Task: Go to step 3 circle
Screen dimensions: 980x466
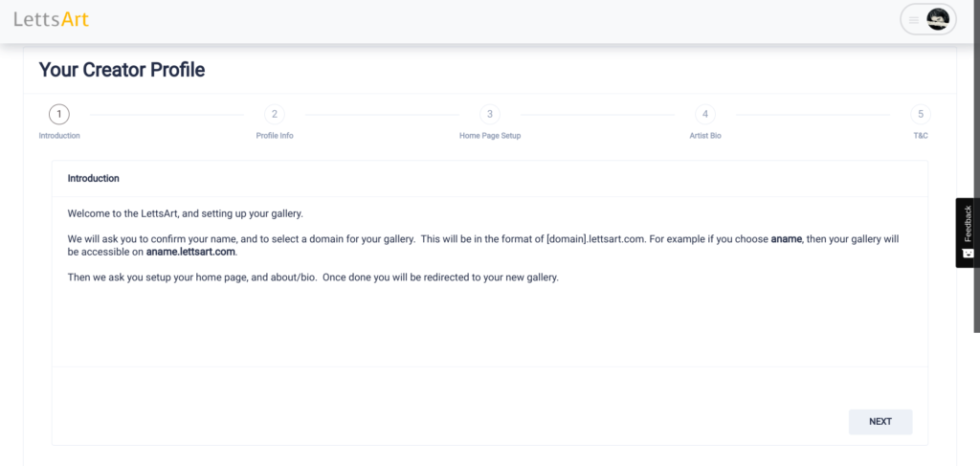Action: coord(490,114)
